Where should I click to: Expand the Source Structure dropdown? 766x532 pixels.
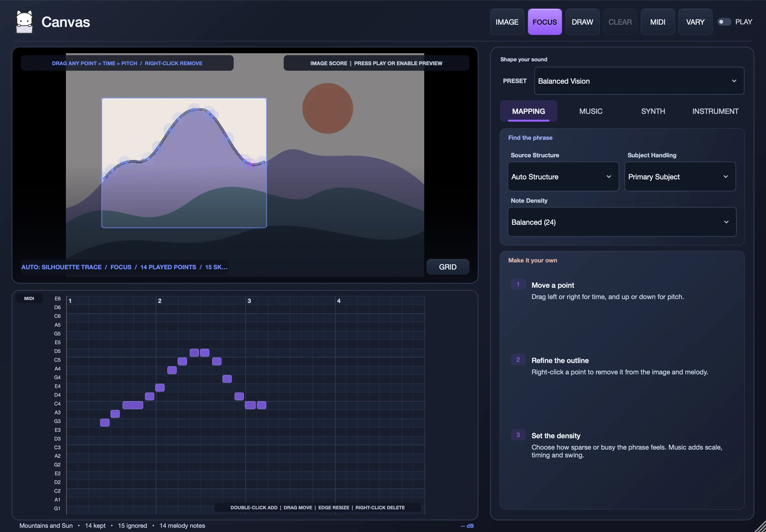(x=563, y=177)
